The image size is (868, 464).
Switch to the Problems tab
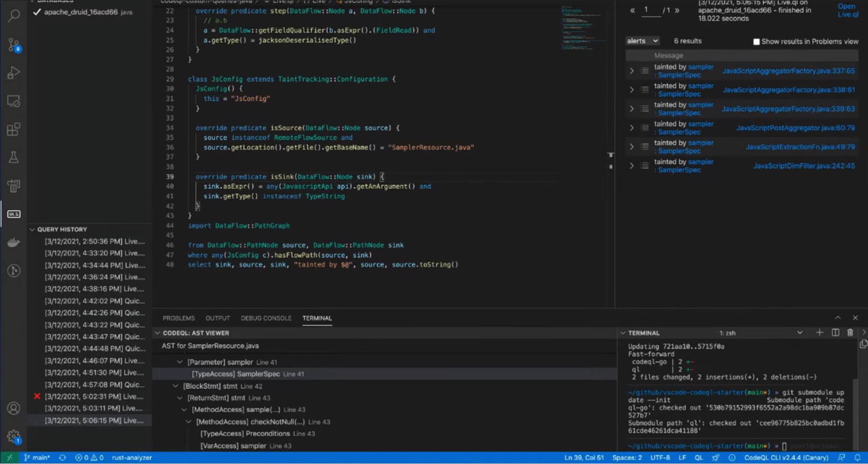(x=178, y=318)
